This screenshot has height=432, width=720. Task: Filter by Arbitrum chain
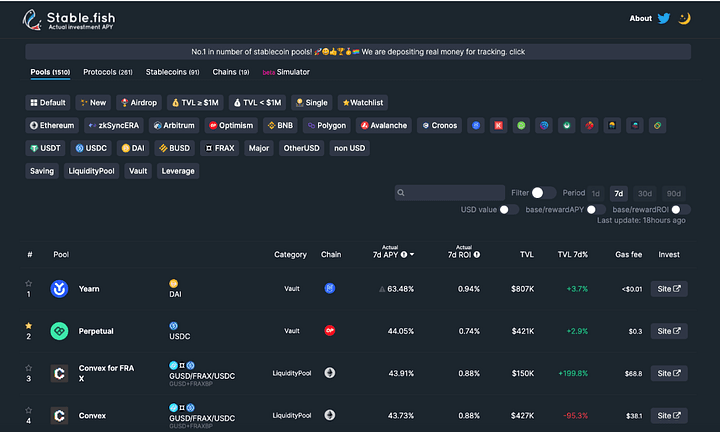174,125
